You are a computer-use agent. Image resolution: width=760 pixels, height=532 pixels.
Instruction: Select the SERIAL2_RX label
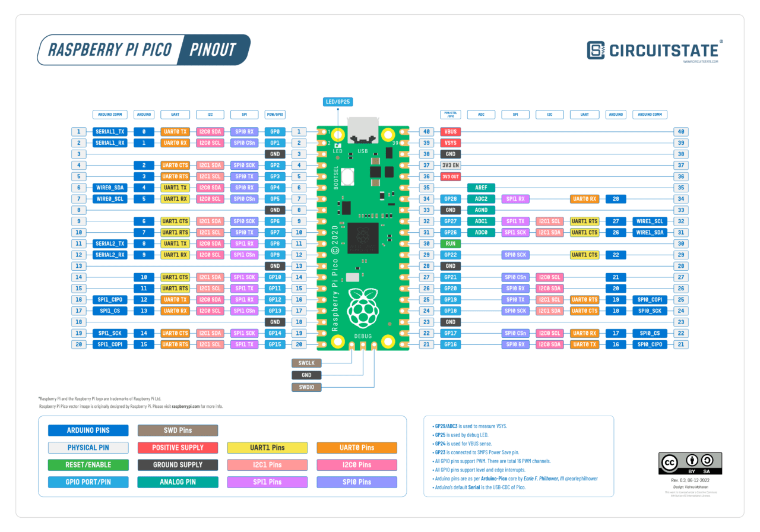click(110, 255)
